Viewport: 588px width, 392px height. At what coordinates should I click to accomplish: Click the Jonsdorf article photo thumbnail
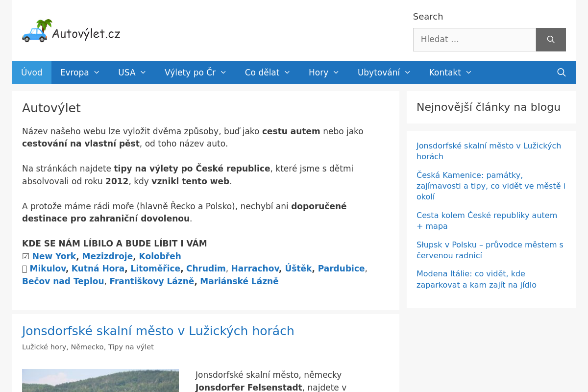[x=100, y=380]
